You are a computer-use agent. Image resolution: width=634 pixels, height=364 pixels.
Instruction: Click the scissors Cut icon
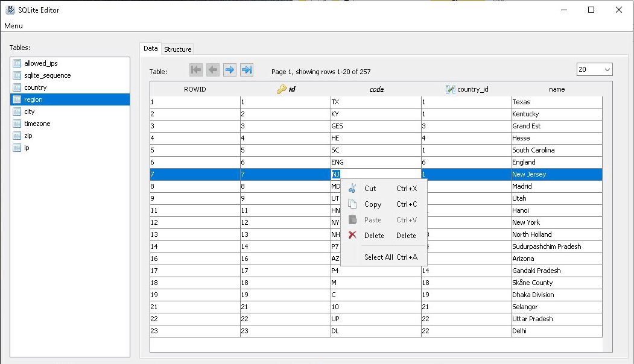click(x=352, y=189)
